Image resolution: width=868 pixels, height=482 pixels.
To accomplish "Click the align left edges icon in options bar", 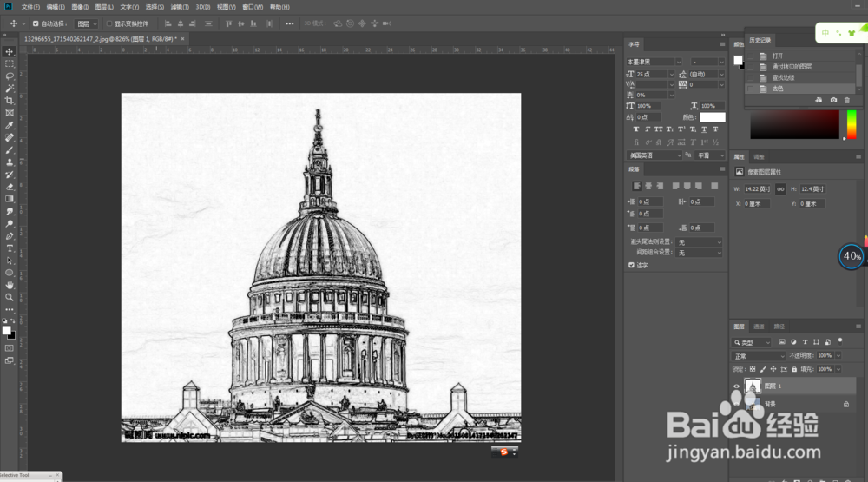I will (x=168, y=23).
